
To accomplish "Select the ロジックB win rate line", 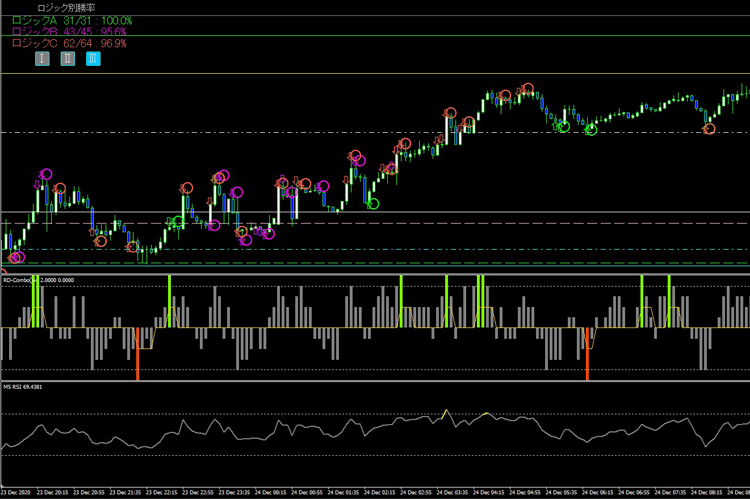I will [x=68, y=32].
